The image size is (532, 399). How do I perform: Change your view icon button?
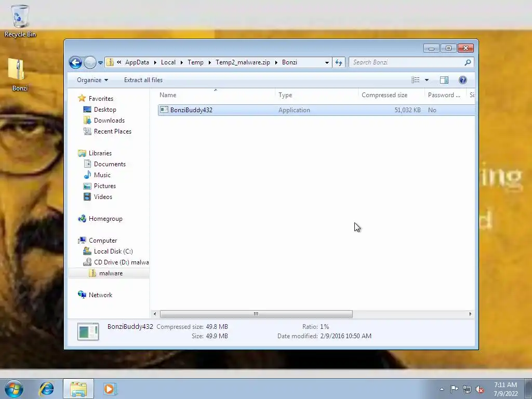tap(415, 79)
